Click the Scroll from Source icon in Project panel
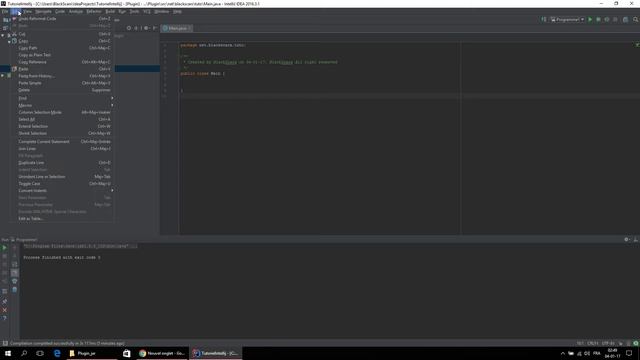Screen dimensions: 640x360 (x=129, y=28)
